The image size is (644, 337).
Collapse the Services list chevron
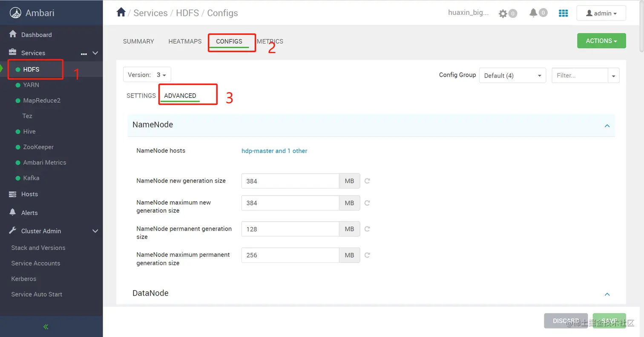(95, 53)
